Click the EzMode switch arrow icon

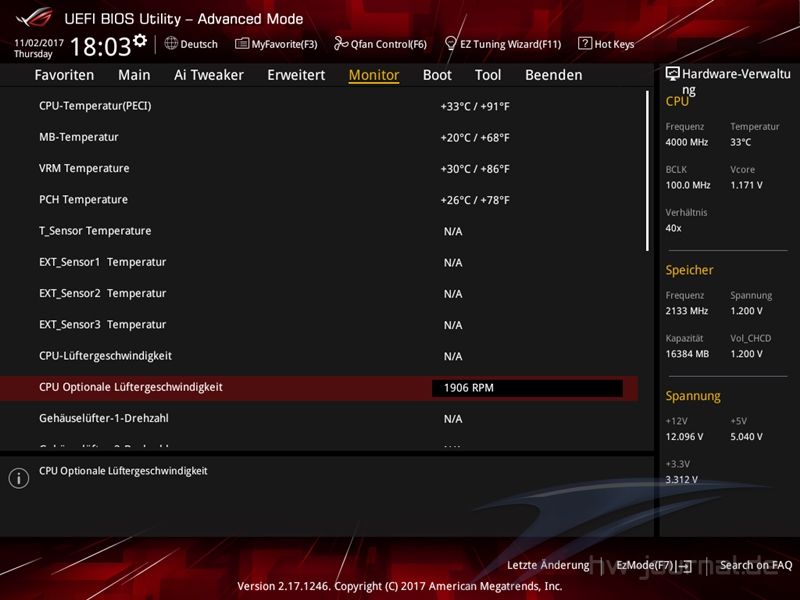tap(685, 566)
